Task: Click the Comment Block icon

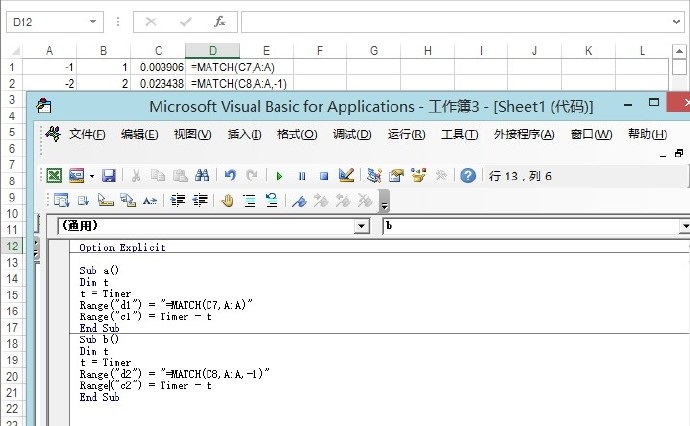Action: (x=250, y=201)
